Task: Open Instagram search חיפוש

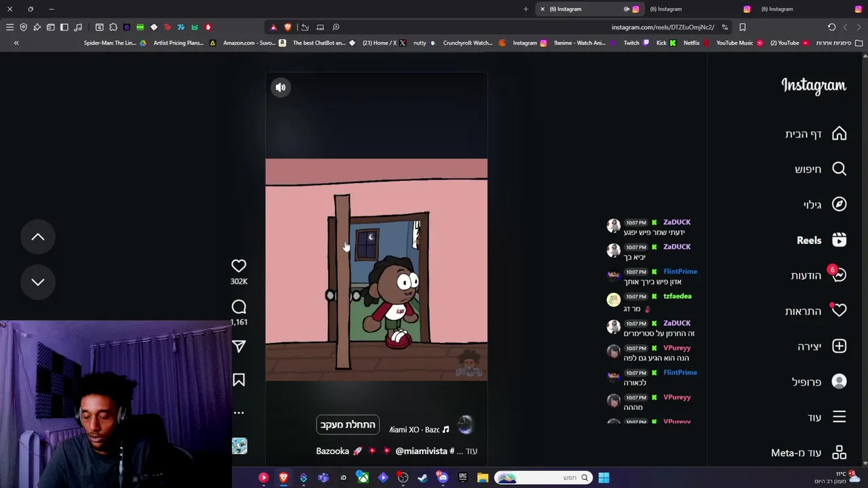Action: point(820,169)
